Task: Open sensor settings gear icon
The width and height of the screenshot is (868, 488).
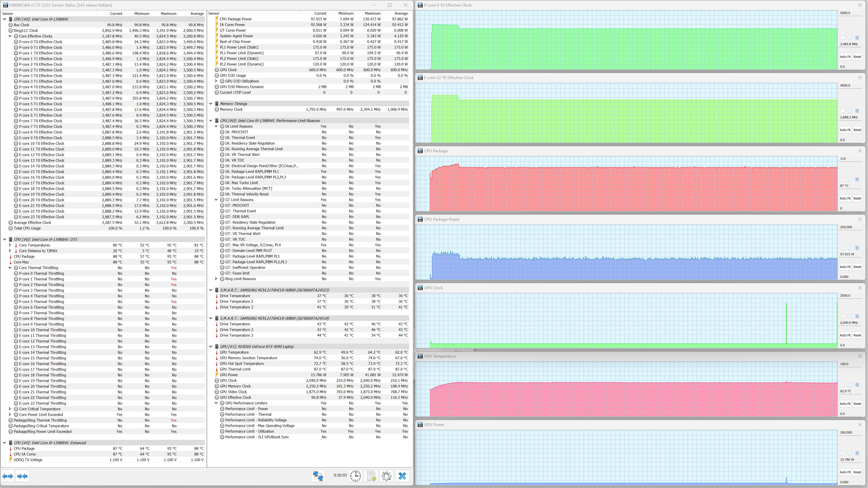Action: click(x=387, y=476)
